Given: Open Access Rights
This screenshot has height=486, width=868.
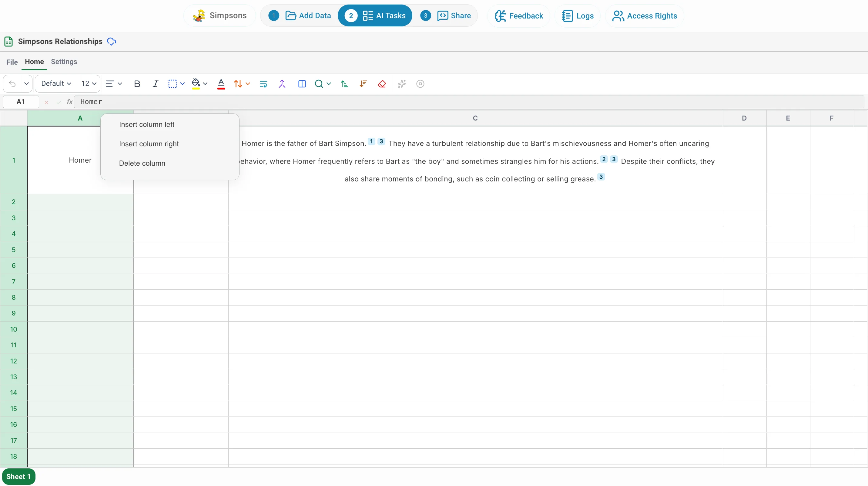Looking at the screenshot, I should pos(644,16).
